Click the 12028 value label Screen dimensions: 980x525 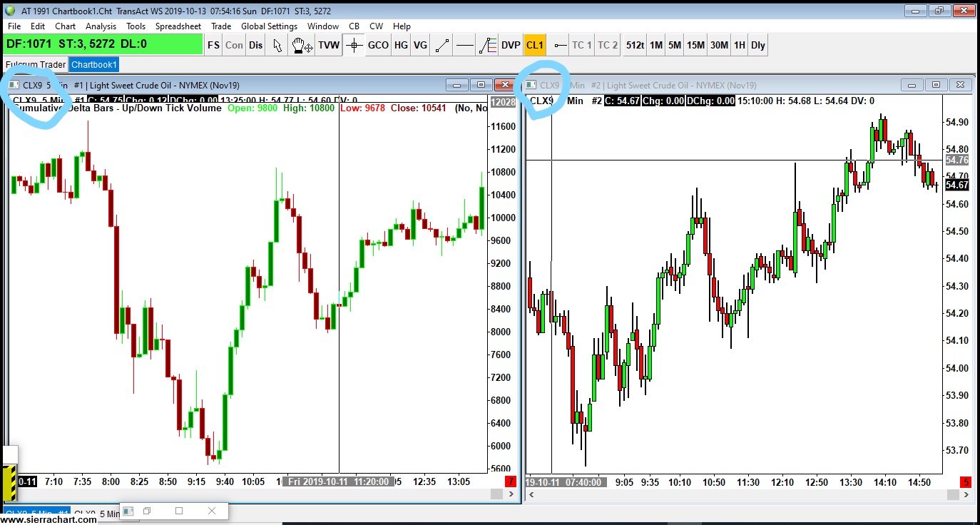click(503, 102)
